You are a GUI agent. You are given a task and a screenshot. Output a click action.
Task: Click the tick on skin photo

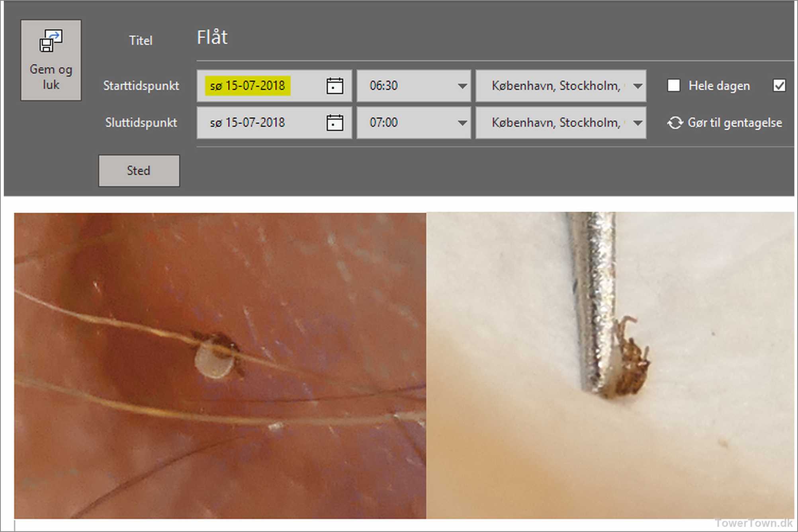coord(217,355)
